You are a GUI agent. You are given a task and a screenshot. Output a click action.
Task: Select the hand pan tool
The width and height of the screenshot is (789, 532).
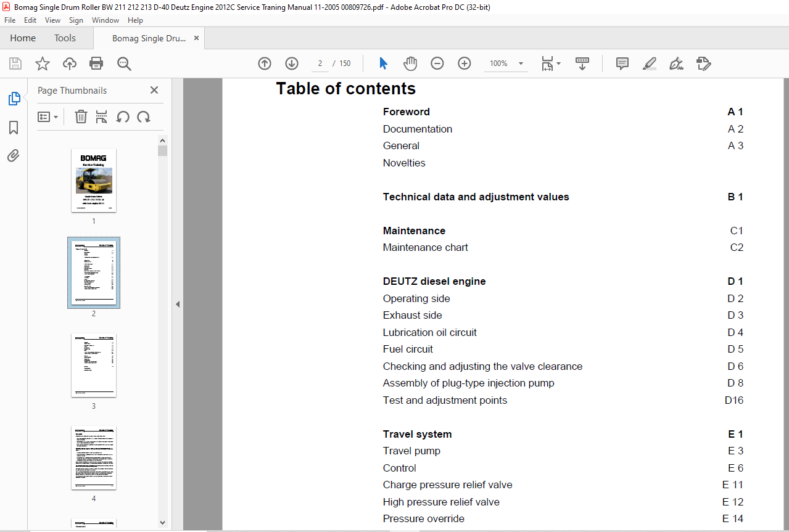410,63
